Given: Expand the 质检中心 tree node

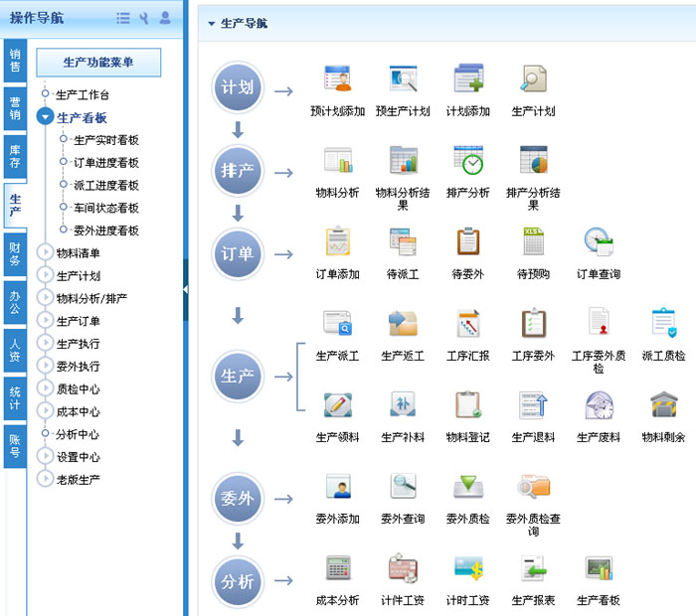Looking at the screenshot, I should 45,389.
